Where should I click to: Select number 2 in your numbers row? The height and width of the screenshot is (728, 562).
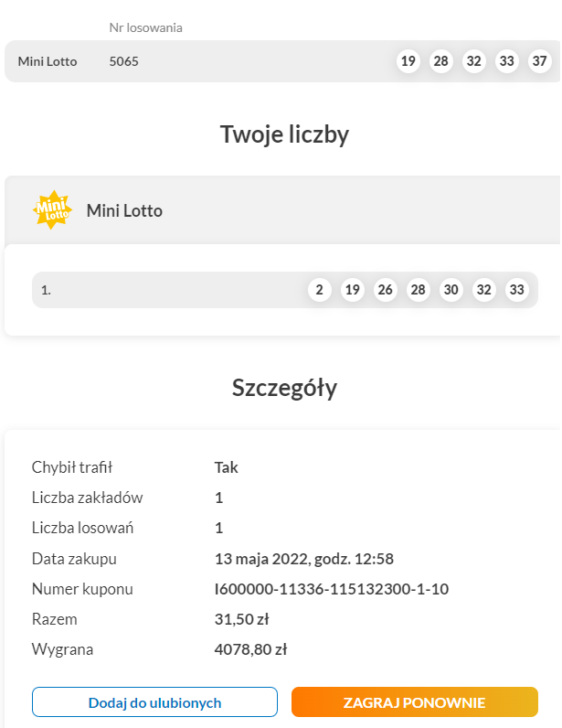tap(319, 290)
